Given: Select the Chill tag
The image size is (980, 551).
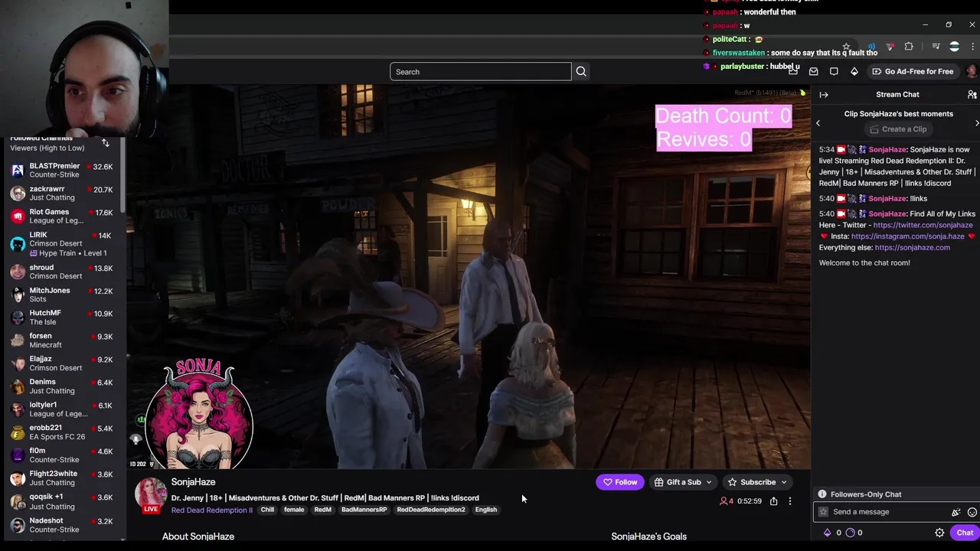Looking at the screenshot, I should tap(267, 510).
